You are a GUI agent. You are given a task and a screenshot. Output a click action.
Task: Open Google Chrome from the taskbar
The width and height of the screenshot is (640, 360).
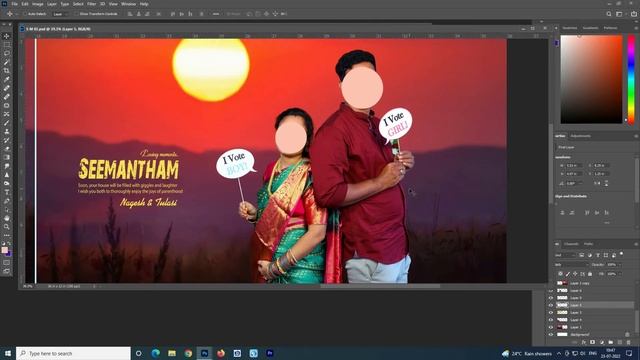(188, 353)
